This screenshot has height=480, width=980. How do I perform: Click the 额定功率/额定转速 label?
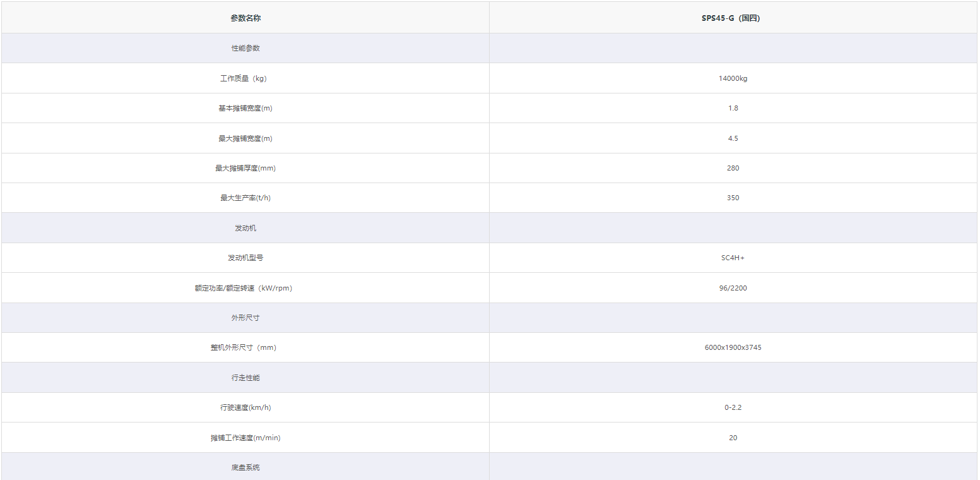click(244, 288)
